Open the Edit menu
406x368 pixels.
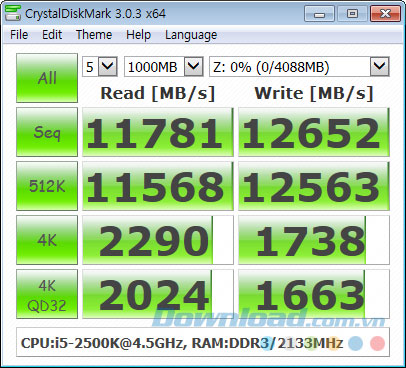52,35
